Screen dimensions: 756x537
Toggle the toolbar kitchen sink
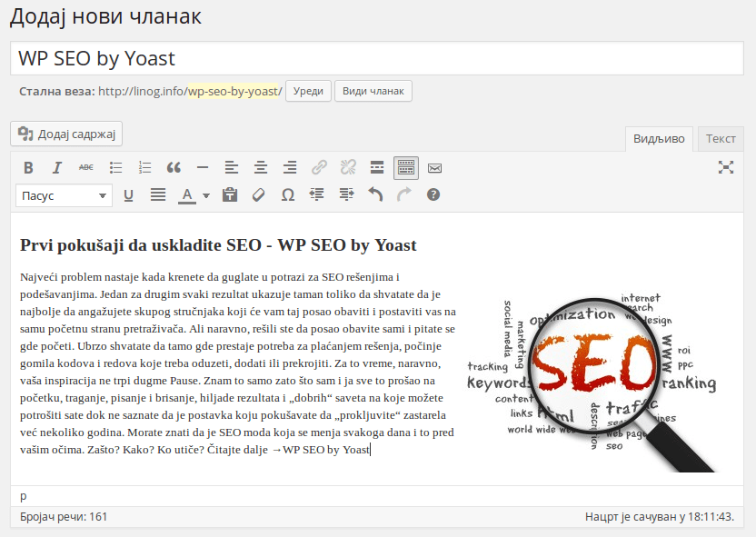(x=406, y=168)
